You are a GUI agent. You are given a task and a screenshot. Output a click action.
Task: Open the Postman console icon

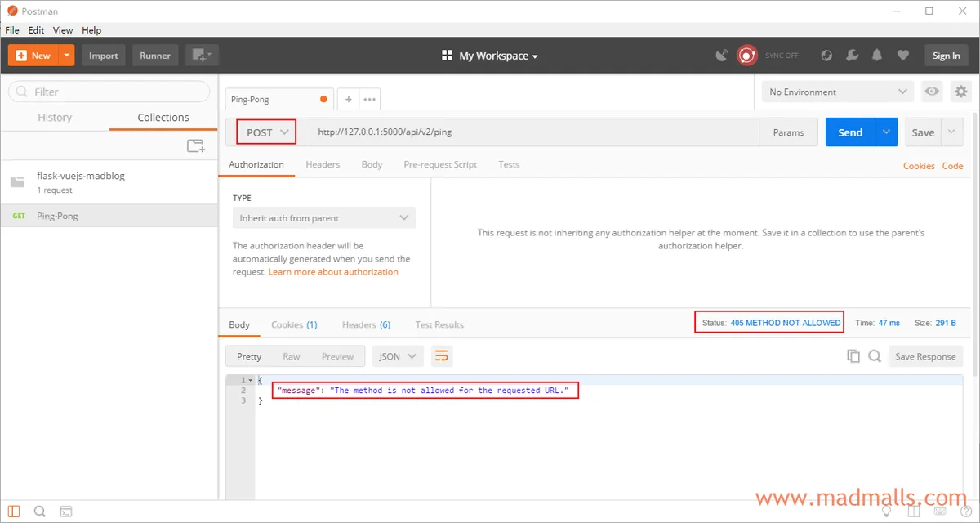(65, 512)
